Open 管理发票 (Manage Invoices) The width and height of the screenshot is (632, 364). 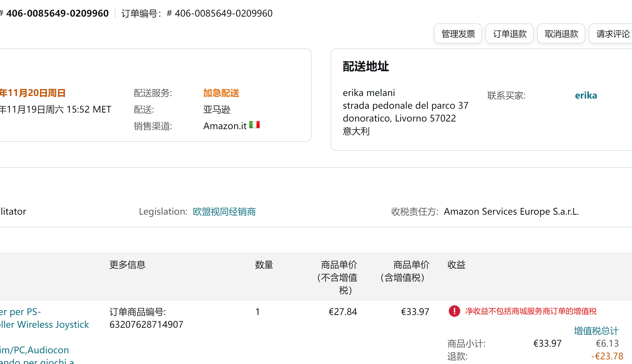point(458,34)
